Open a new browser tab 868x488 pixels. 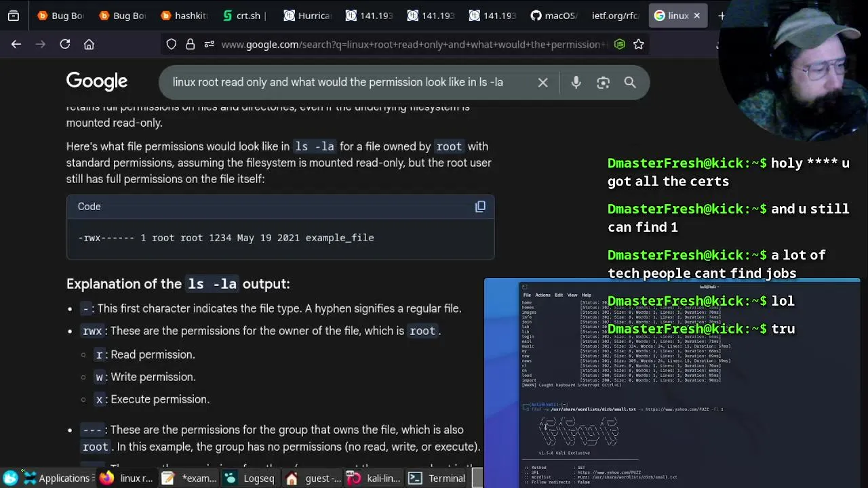pyautogui.click(x=722, y=16)
